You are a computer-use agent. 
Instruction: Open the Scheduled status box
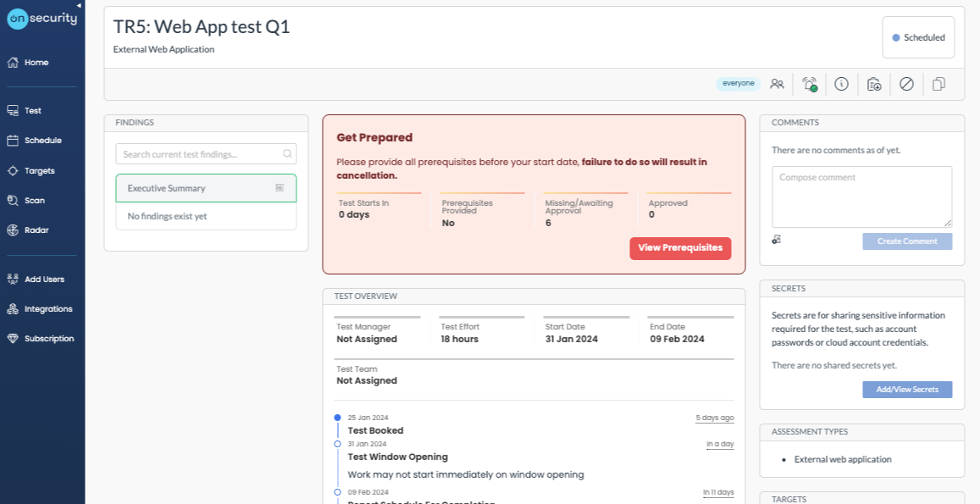(x=918, y=38)
